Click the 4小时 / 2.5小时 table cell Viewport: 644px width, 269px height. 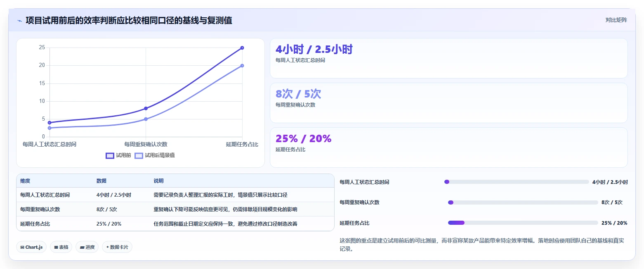114,195
